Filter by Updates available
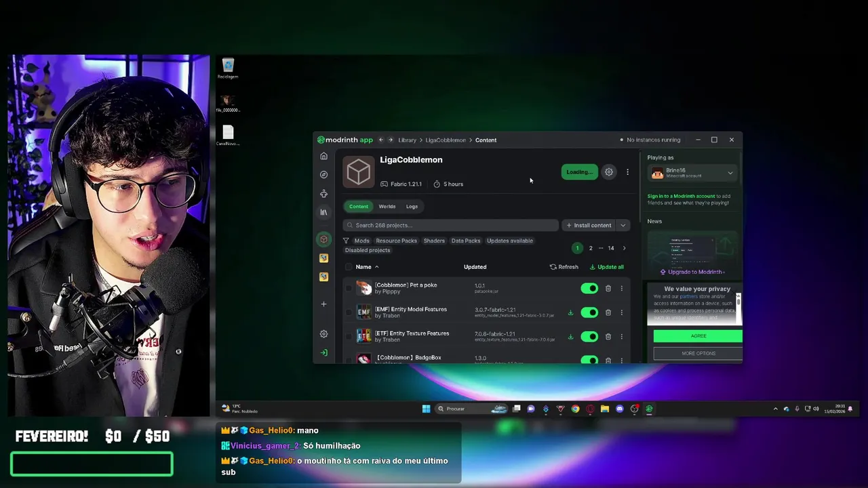Image resolution: width=868 pixels, height=488 pixels. (x=510, y=241)
